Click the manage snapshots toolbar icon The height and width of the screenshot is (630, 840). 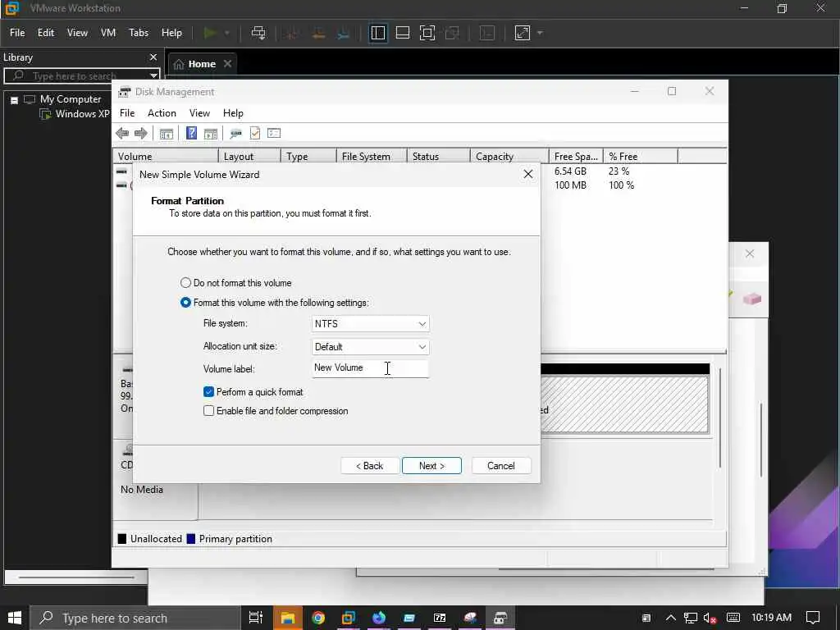(344, 33)
